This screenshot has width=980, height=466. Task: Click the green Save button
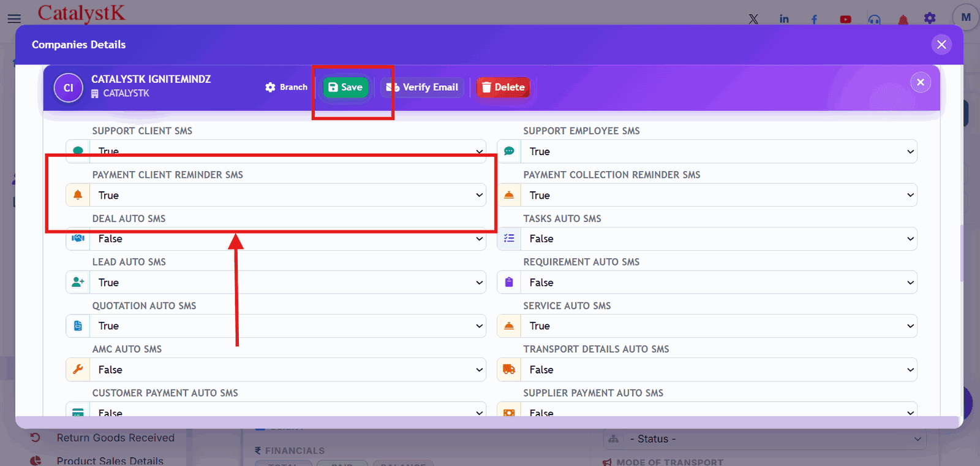coord(345,87)
